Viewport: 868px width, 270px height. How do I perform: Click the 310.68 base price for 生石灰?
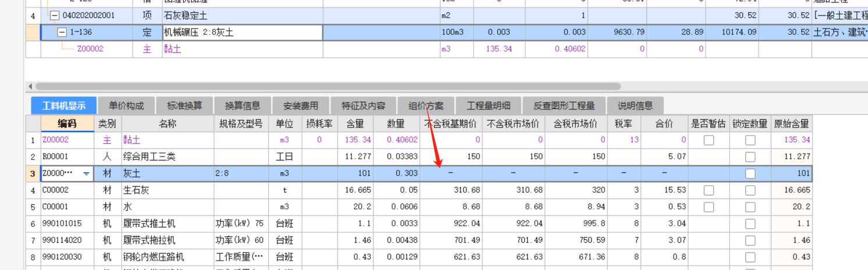click(x=451, y=190)
